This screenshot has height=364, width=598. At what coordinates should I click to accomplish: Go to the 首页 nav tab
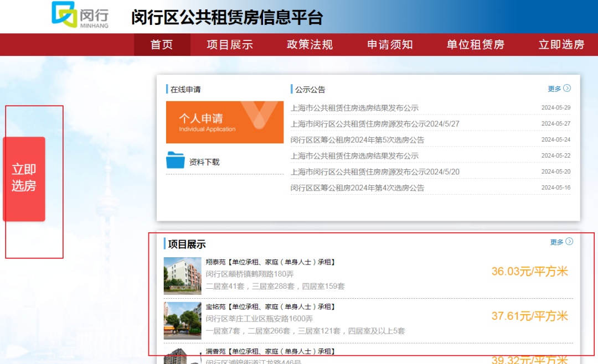point(162,45)
